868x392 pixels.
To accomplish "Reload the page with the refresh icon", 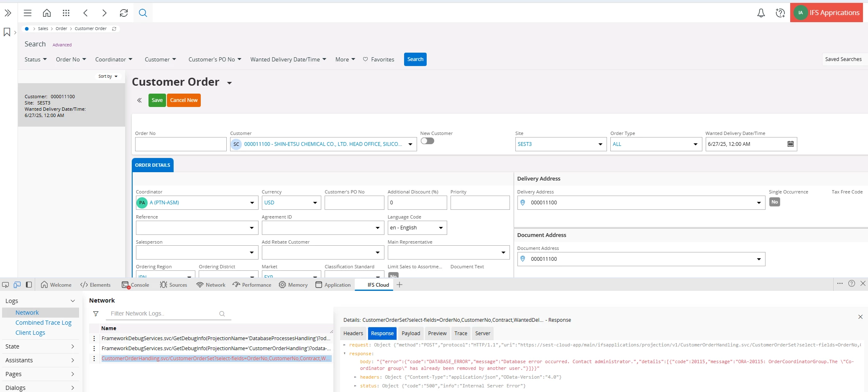I will point(124,13).
